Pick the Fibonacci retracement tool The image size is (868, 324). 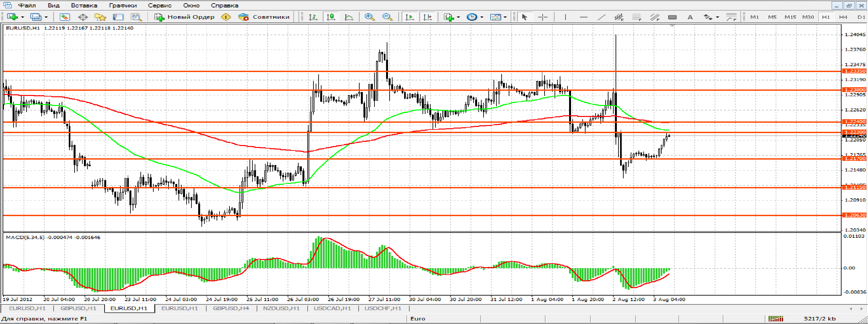coord(637,17)
